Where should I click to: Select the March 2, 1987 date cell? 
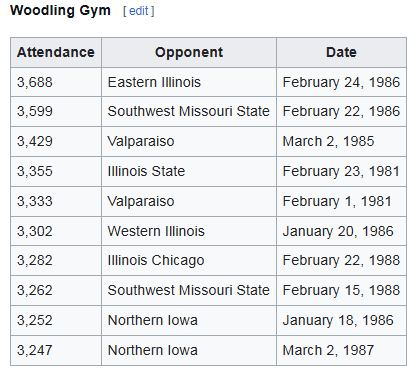(x=341, y=350)
